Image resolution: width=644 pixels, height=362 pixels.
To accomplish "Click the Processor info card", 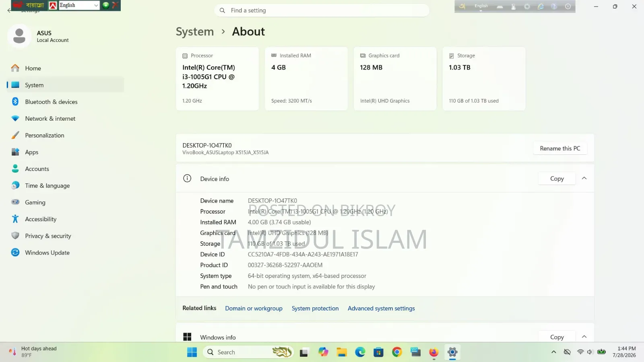I will (x=217, y=79).
